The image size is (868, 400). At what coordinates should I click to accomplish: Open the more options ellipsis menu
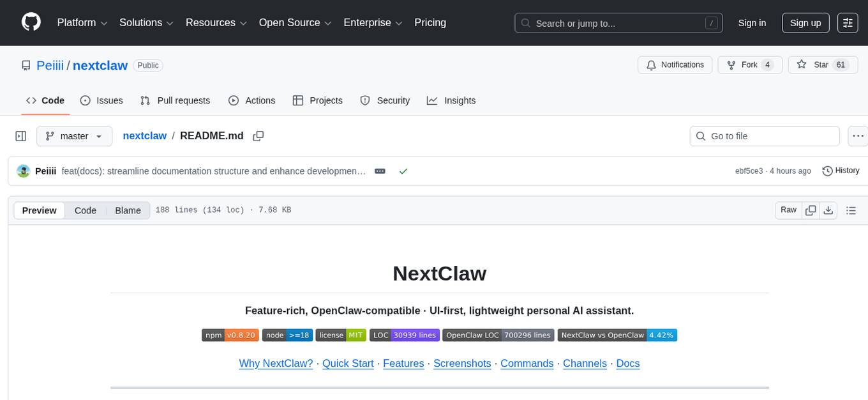[x=858, y=136]
